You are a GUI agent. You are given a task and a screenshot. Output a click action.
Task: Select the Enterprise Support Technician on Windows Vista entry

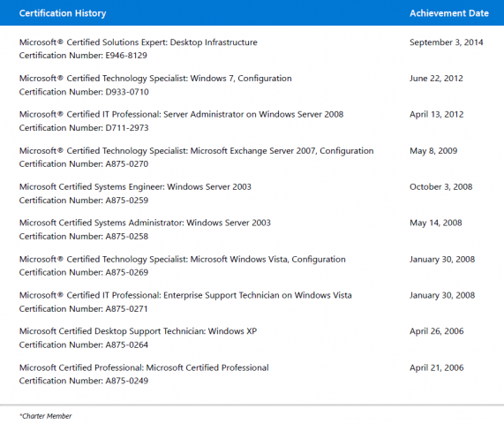185,295
